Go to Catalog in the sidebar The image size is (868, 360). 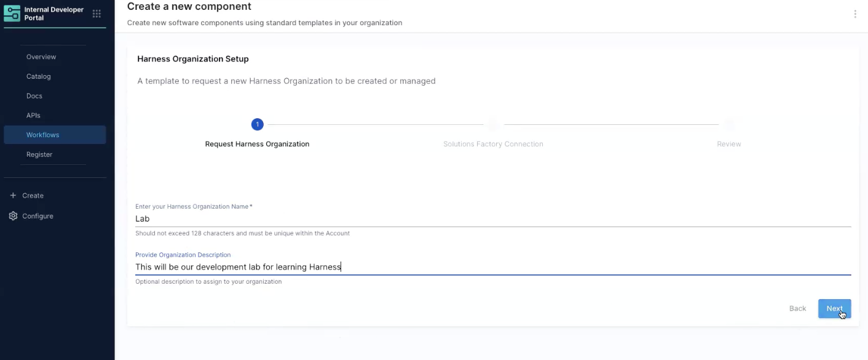pos(38,76)
